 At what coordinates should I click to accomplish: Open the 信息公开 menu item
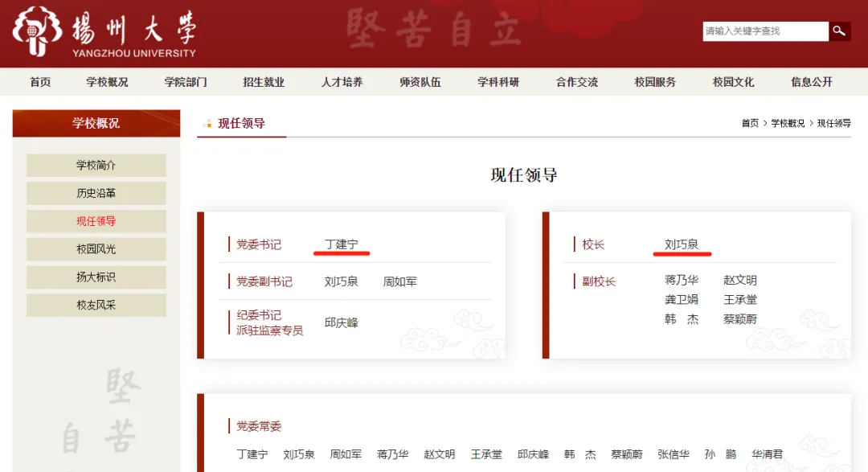[x=812, y=82]
